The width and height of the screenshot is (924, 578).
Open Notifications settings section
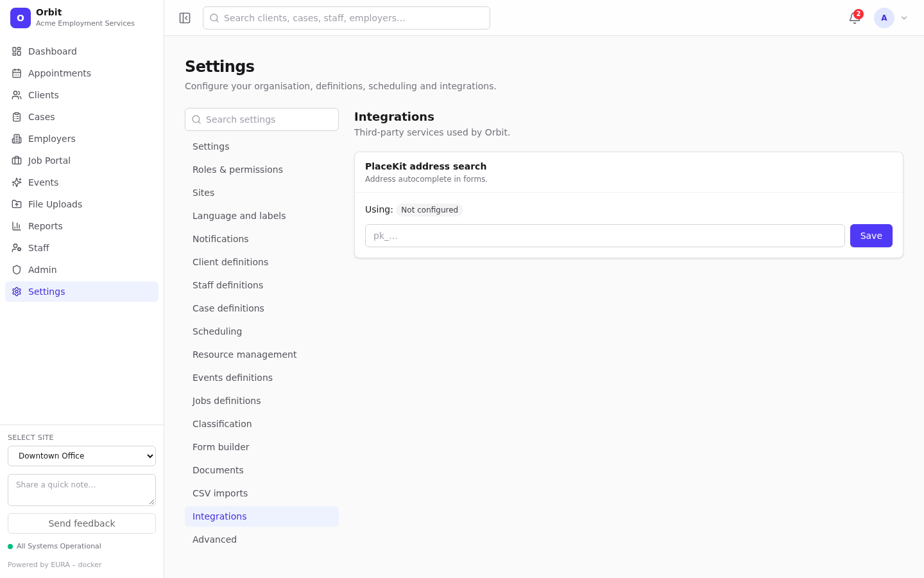point(262,239)
